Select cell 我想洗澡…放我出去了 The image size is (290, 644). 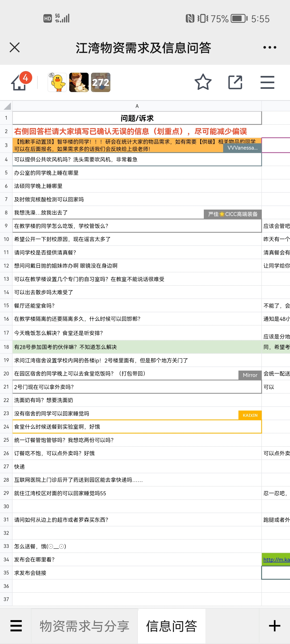137,213
